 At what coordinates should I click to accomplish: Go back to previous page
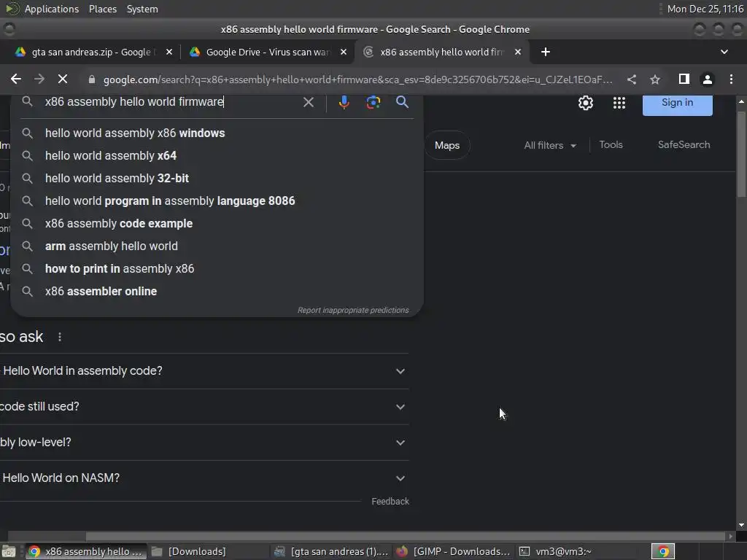click(16, 79)
